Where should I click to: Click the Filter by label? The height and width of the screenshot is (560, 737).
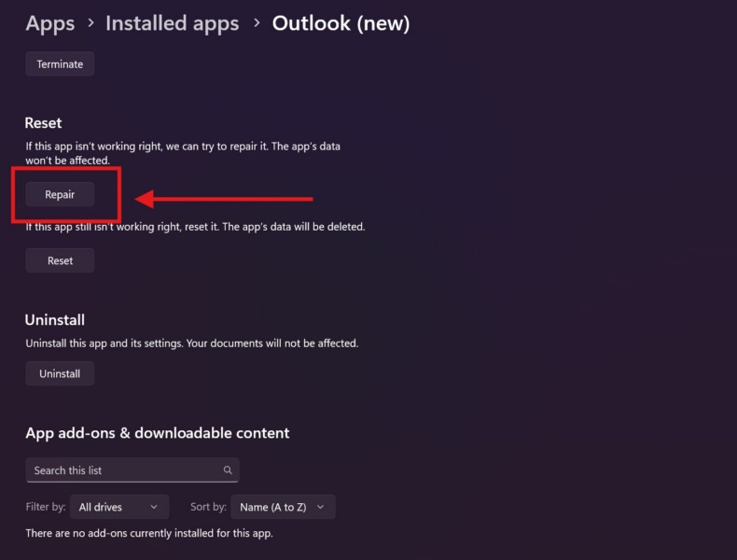(x=46, y=507)
